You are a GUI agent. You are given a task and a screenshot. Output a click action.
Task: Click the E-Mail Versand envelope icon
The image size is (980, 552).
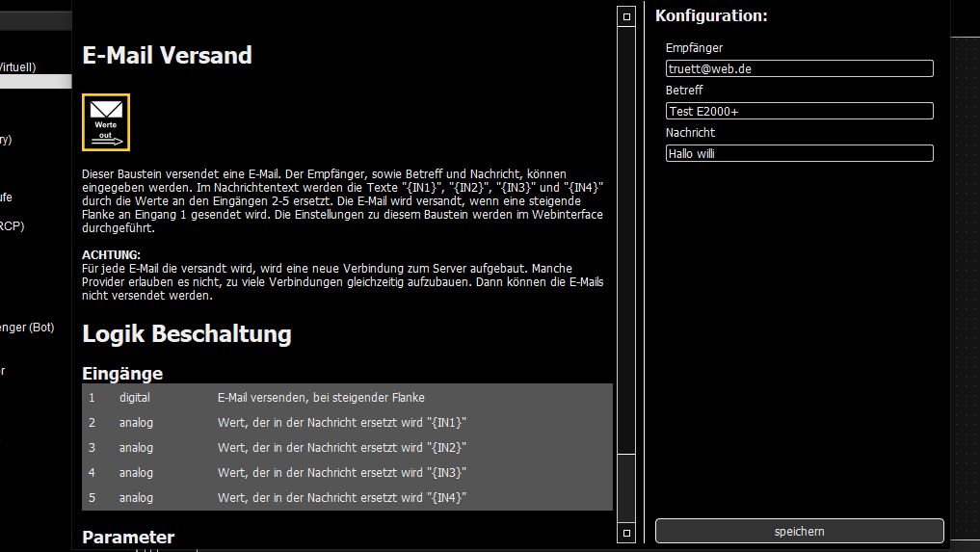point(106,122)
